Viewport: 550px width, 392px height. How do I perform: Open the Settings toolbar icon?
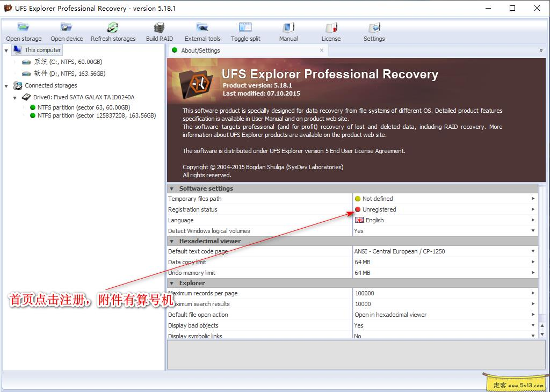pyautogui.click(x=374, y=30)
